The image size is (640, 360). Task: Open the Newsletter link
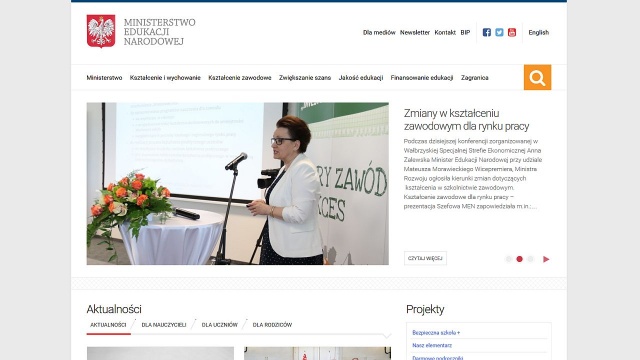415,32
